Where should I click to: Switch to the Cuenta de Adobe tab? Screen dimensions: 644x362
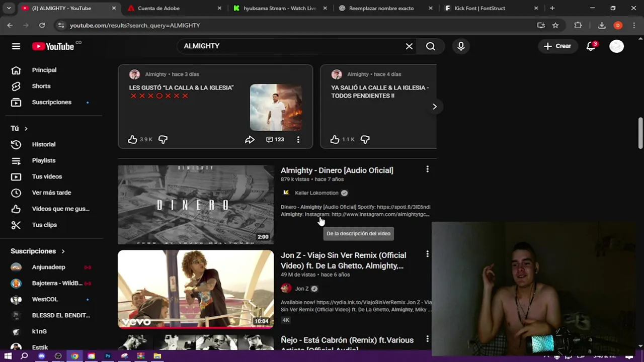click(174, 8)
